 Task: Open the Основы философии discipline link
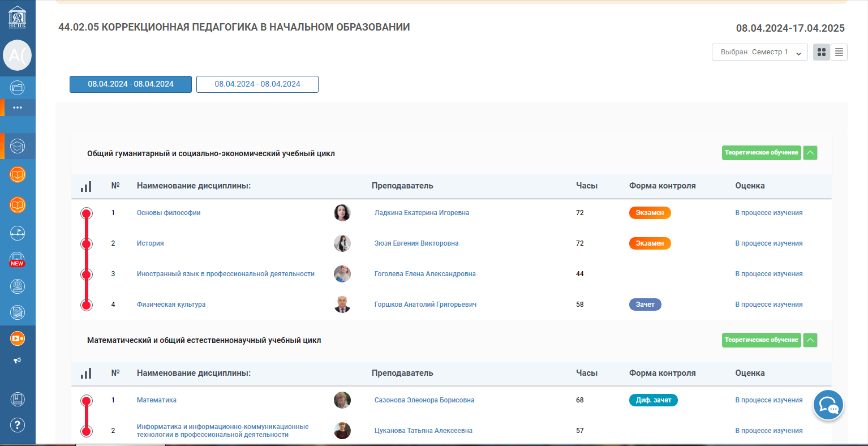(169, 213)
